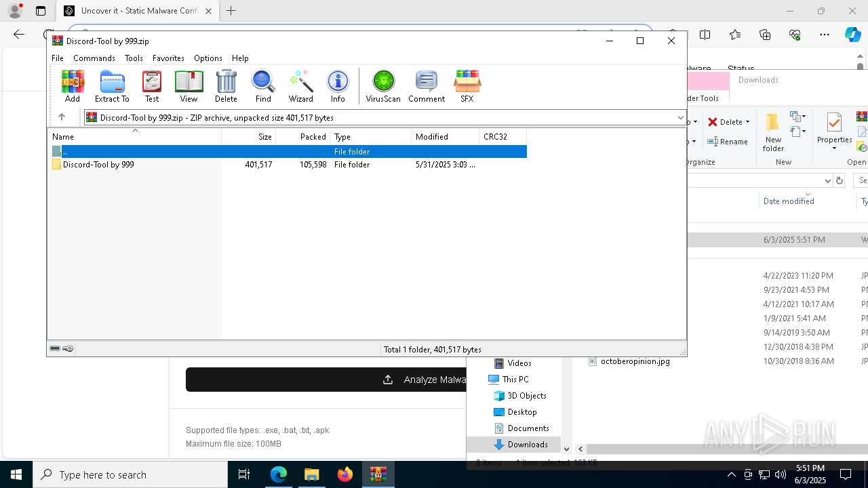Select the parent folder ".." row
The width and height of the screenshot is (868, 488).
tap(288, 152)
